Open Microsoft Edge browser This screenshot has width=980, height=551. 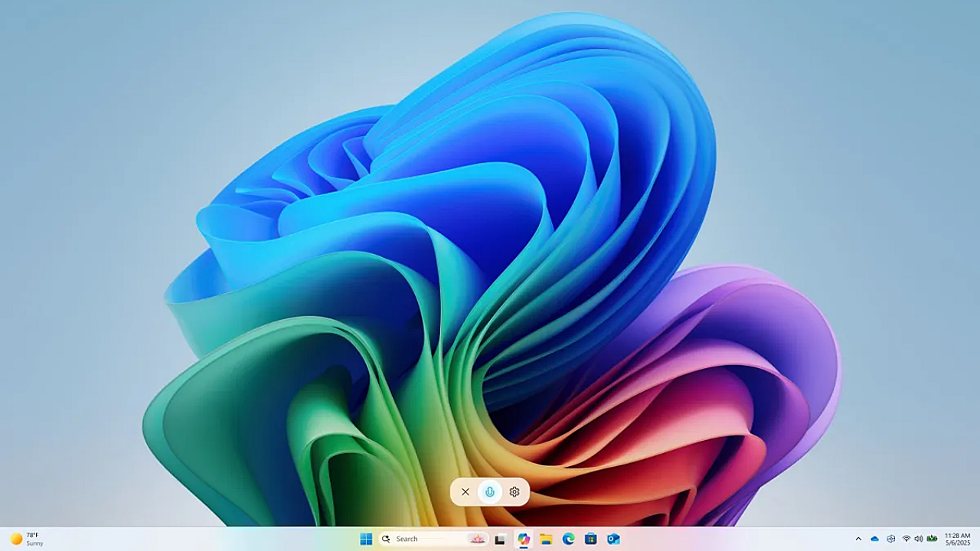pos(568,539)
